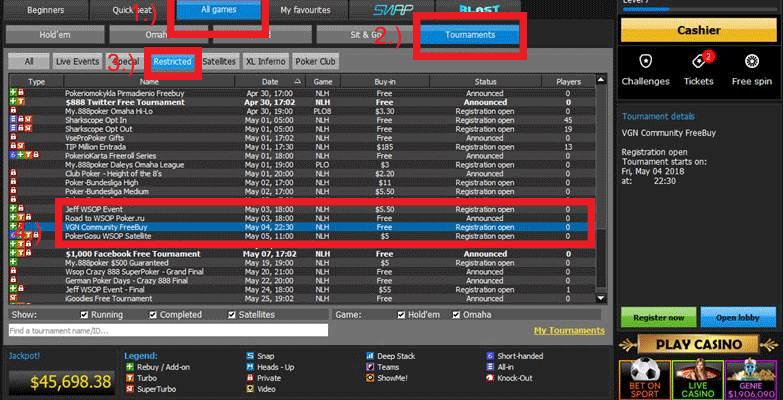Toggle the Completed checkbox
Image resolution: width=783 pixels, height=400 pixels.
tap(153, 315)
